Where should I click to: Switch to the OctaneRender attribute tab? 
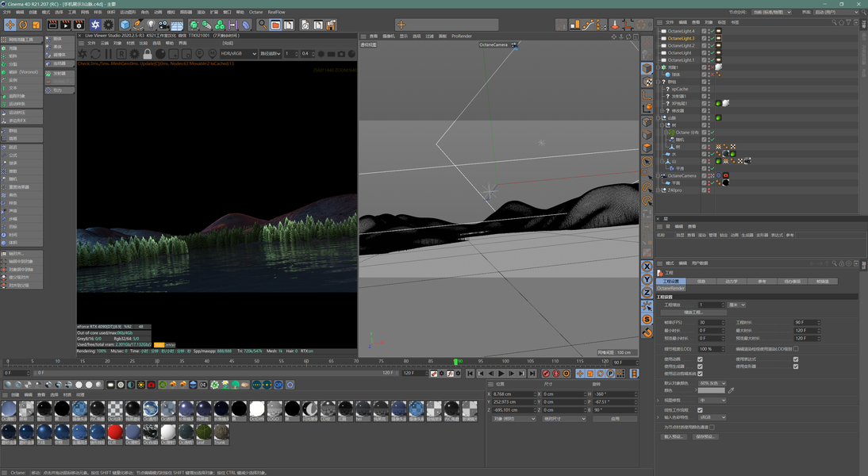point(671,288)
